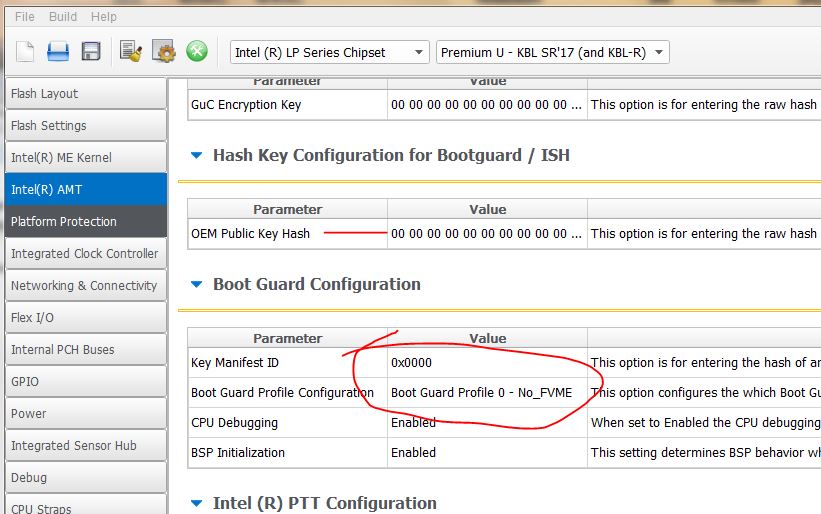Open the Intel LP Series Chipset dropdown
The width and height of the screenshot is (821, 514).
click(329, 53)
